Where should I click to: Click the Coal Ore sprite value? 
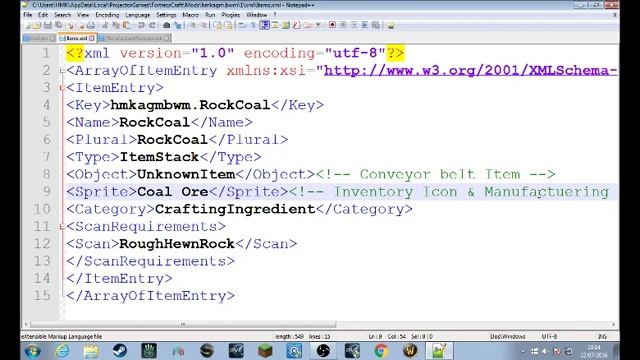[173, 191]
